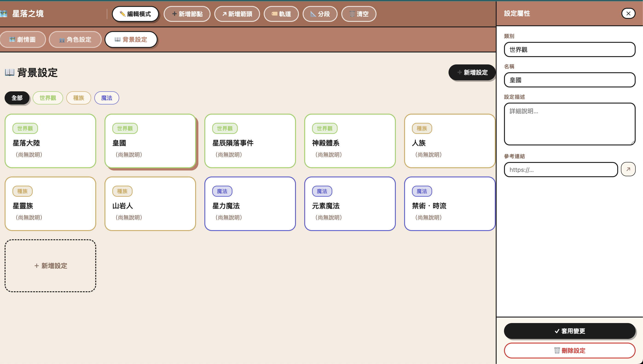Filter settings by 種族 chip
This screenshot has width=643, height=364.
[78, 98]
